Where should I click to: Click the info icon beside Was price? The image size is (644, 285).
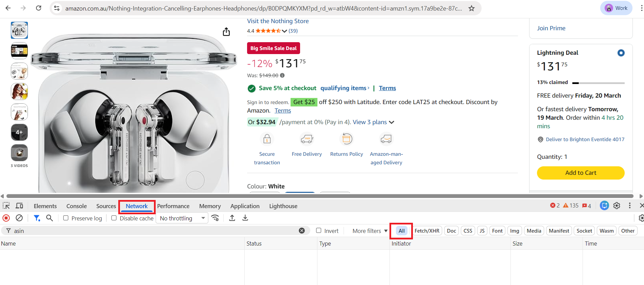[x=282, y=76]
